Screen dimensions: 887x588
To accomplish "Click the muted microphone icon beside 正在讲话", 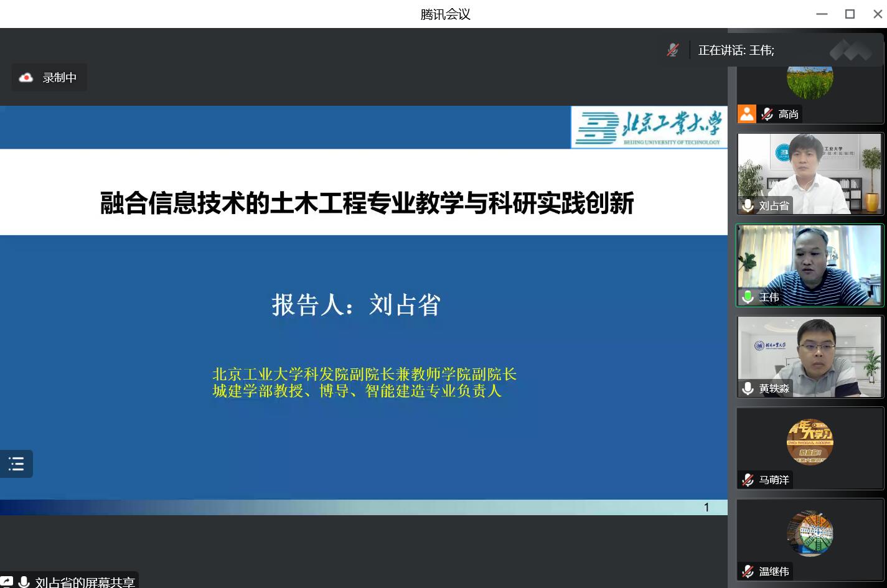I will (672, 50).
